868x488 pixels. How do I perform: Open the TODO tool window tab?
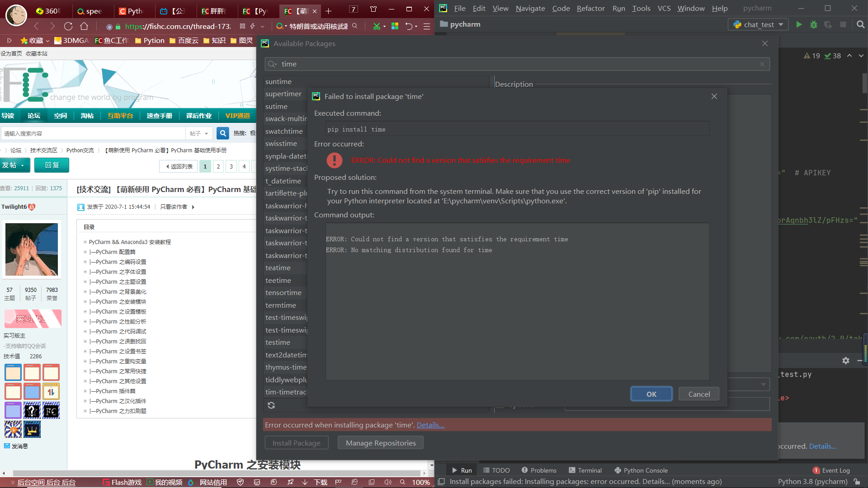[496, 470]
